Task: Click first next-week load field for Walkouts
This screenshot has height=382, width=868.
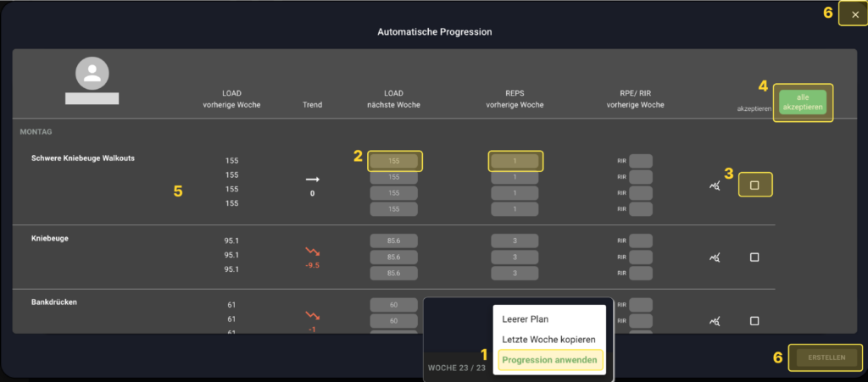Action: [394, 161]
